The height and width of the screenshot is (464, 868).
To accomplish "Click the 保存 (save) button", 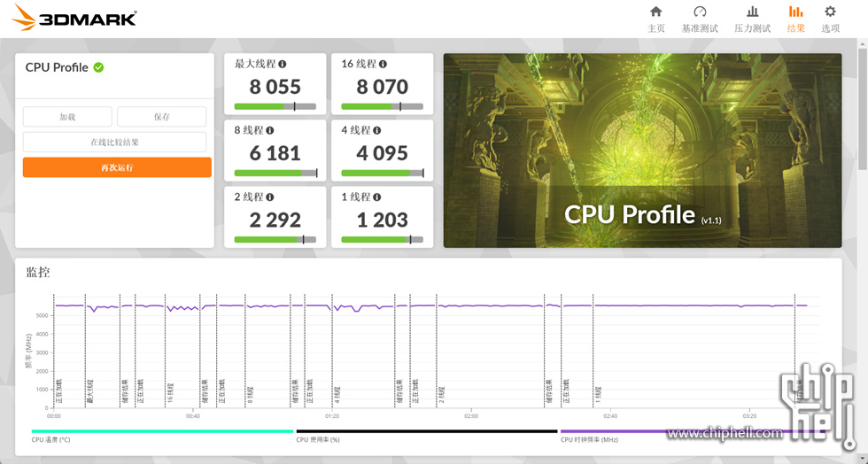I will tap(161, 117).
